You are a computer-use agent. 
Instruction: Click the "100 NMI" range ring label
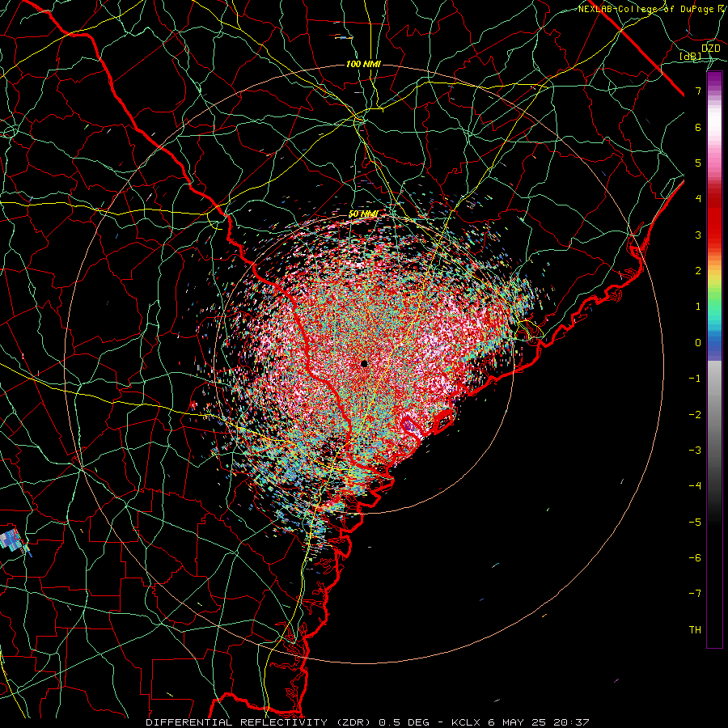click(363, 64)
